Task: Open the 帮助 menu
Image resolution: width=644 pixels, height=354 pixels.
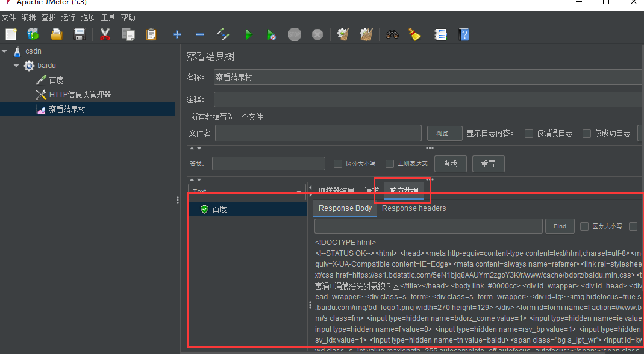Action: pos(128,17)
